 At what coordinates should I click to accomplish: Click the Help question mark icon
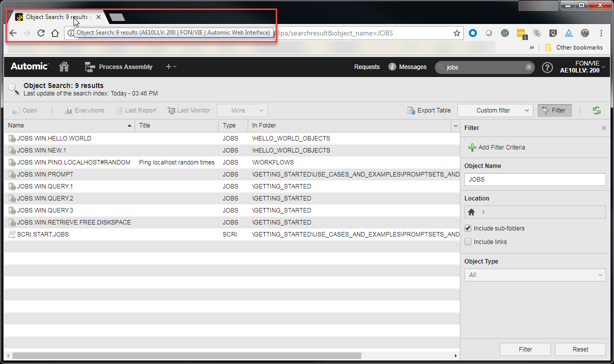(x=547, y=67)
